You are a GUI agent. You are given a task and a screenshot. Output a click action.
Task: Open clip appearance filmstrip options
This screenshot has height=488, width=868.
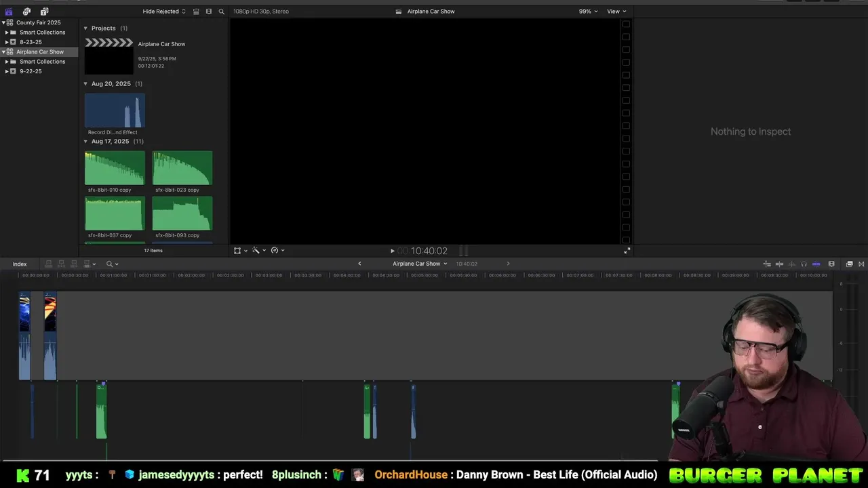[831, 264]
